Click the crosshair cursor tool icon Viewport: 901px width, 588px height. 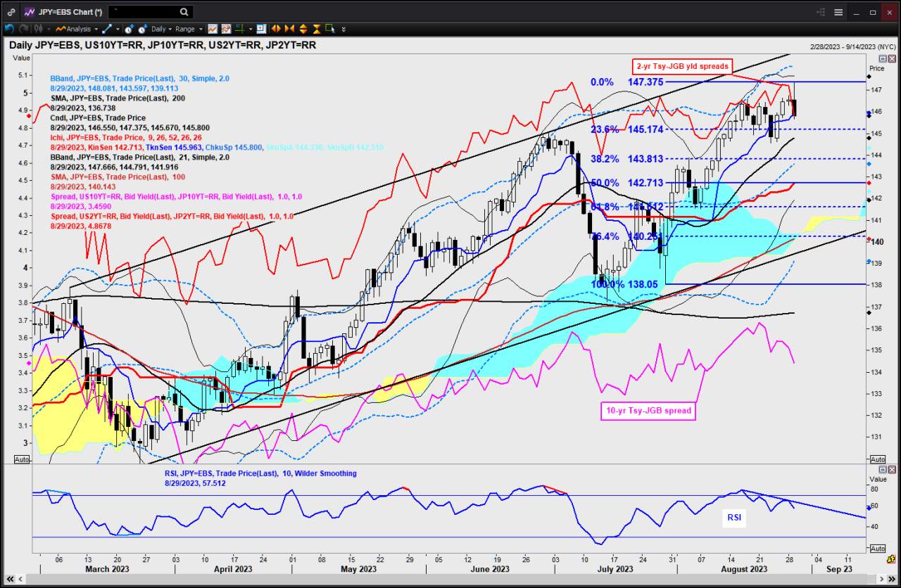[x=240, y=29]
